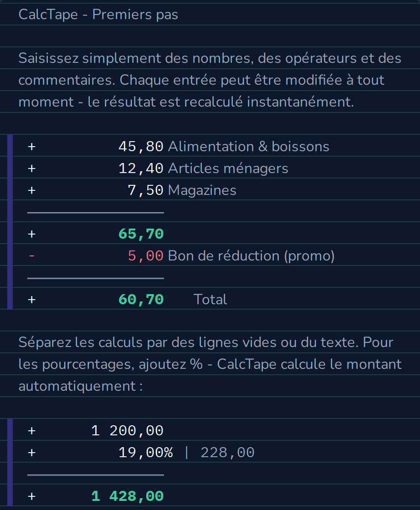420x510 pixels.
Task: Click the CalcTape - Premiers pas title
Action: coord(98,15)
